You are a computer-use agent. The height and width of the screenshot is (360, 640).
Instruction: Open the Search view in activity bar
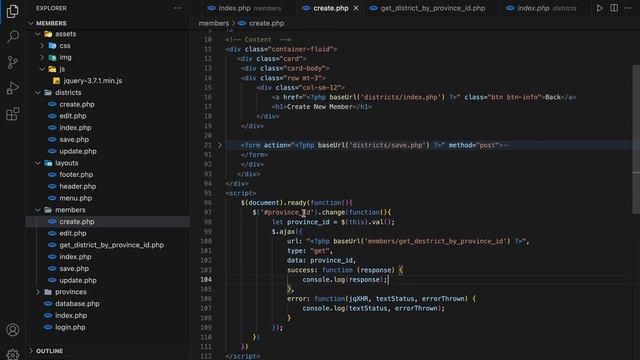point(13,37)
